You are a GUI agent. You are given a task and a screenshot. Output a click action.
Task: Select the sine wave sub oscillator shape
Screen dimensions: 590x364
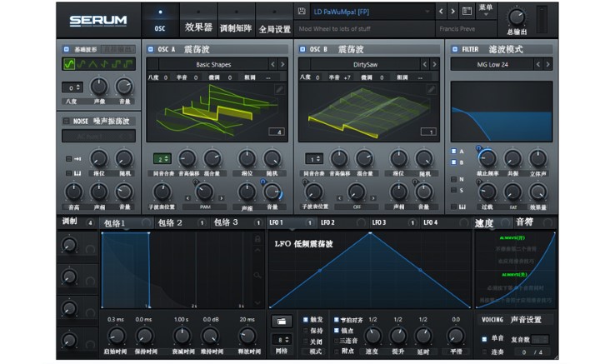(x=69, y=64)
